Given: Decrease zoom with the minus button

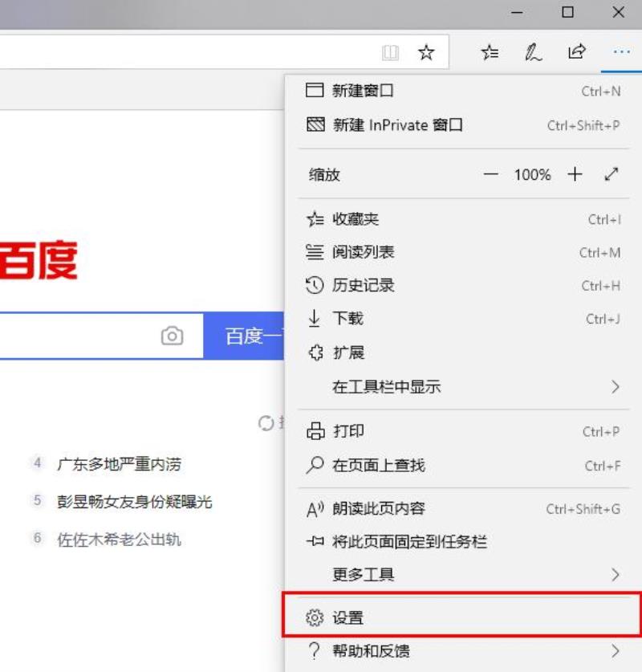Looking at the screenshot, I should tap(491, 174).
